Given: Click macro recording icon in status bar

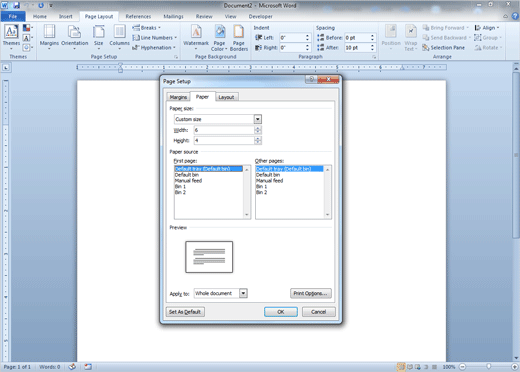Looking at the screenshot, I should [88, 367].
